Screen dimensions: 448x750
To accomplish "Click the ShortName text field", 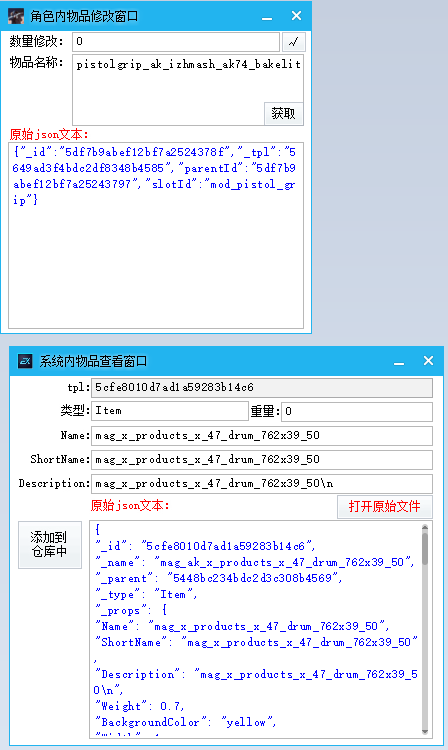I will (x=262, y=460).
